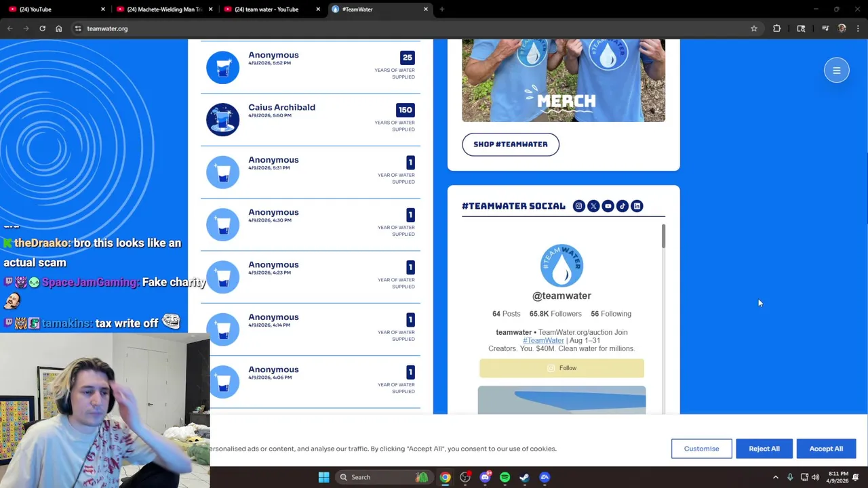Click the 150 years badge for Caius Archibald

coord(405,110)
